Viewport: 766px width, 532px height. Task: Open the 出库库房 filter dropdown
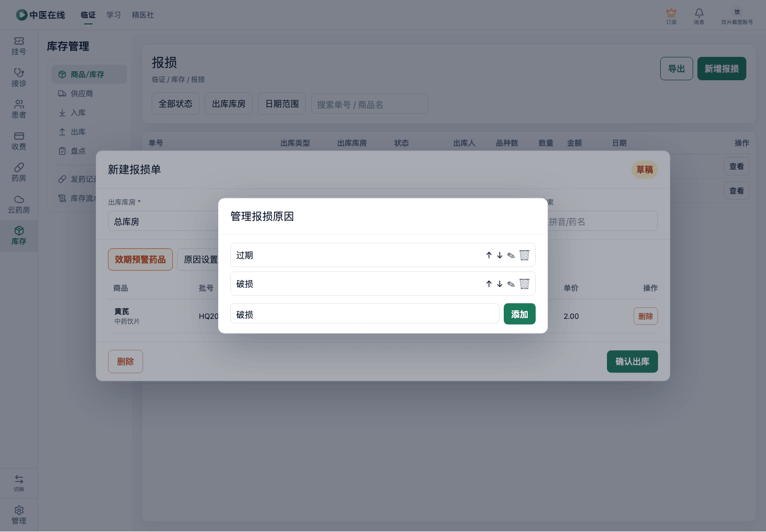[x=229, y=104]
